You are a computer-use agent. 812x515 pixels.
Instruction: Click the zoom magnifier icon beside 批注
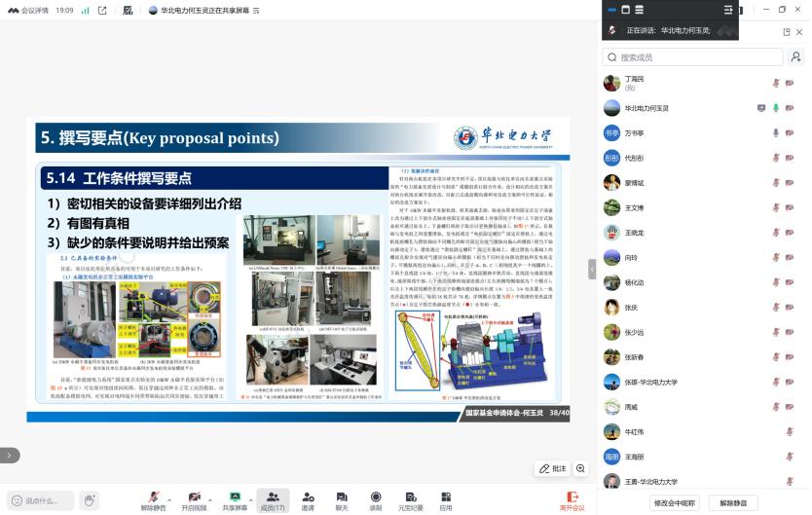(581, 468)
